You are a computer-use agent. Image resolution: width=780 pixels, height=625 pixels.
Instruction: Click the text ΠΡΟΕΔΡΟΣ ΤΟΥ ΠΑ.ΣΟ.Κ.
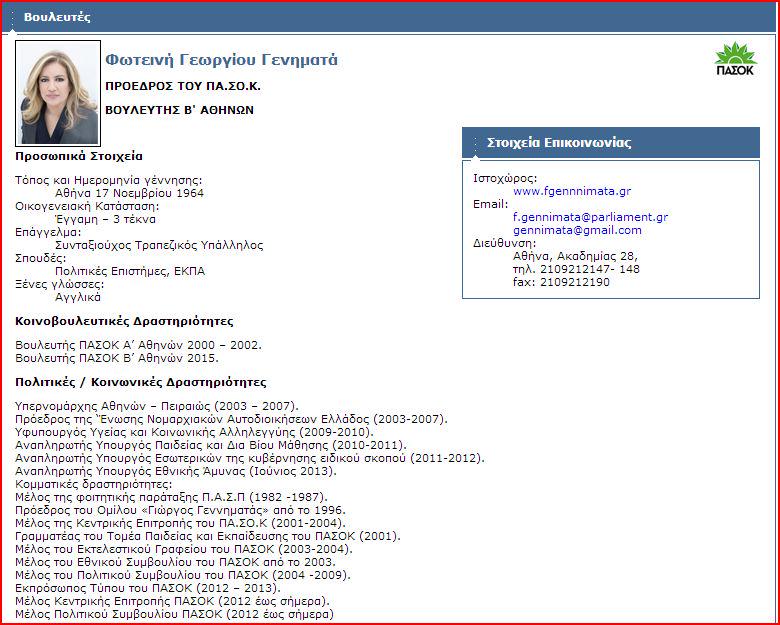click(183, 86)
